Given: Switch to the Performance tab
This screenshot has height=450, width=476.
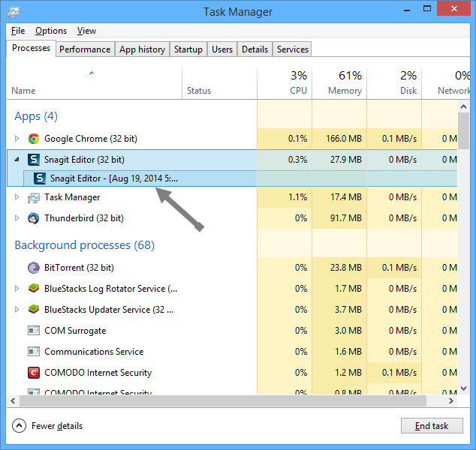Looking at the screenshot, I should click(85, 49).
